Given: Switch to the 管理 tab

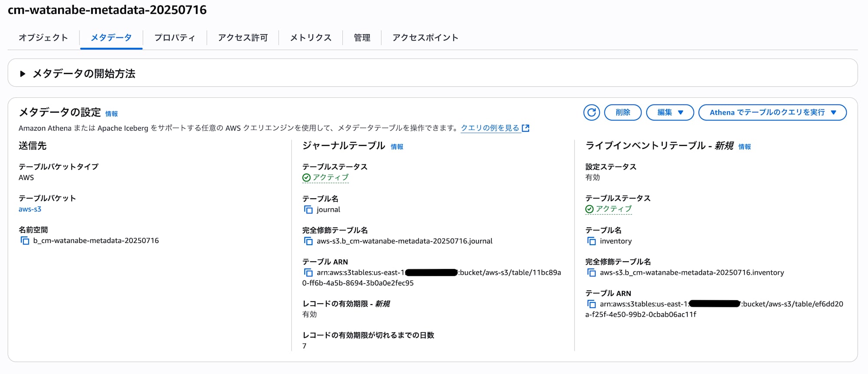Looking at the screenshot, I should point(362,38).
